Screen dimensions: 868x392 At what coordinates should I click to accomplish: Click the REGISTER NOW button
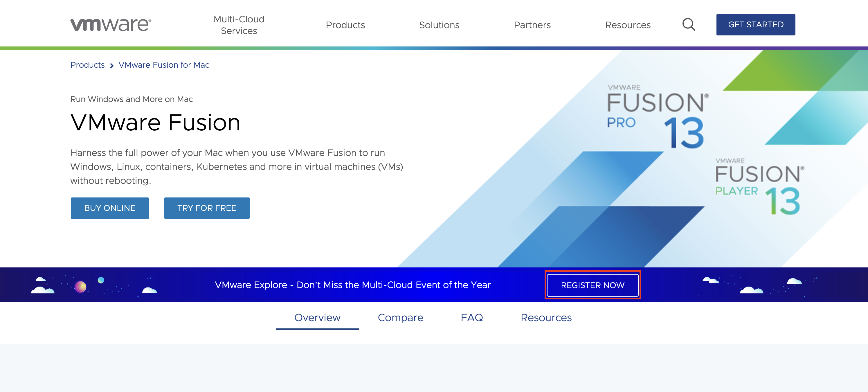593,285
